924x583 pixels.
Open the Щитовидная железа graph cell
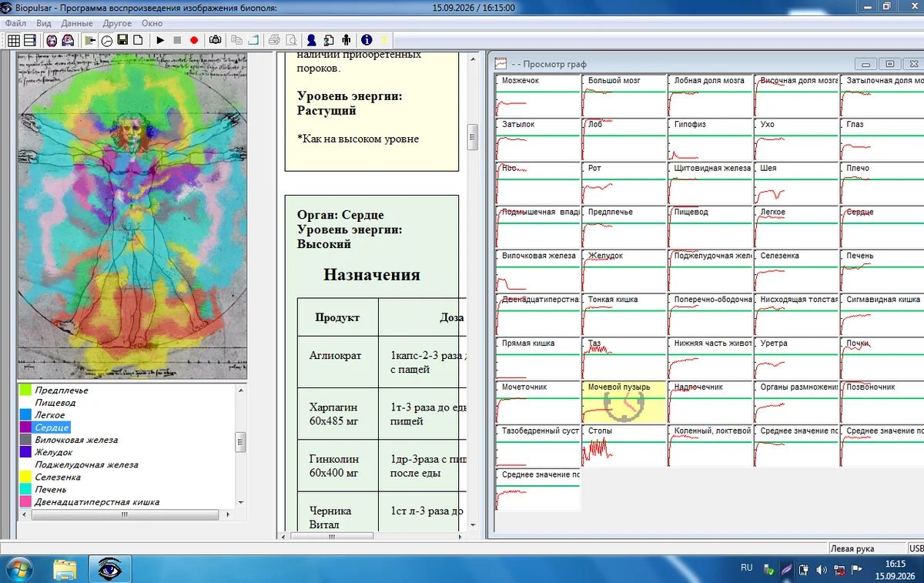click(x=710, y=183)
